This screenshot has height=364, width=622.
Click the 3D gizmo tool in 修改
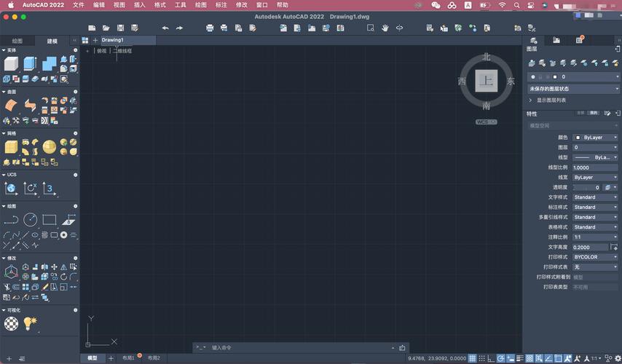click(11, 272)
